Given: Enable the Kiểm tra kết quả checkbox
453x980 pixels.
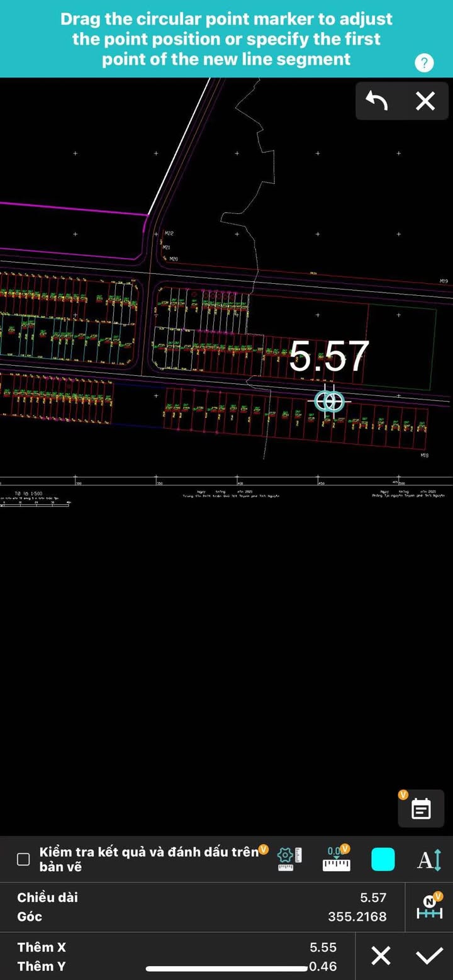Looking at the screenshot, I should tap(23, 859).
